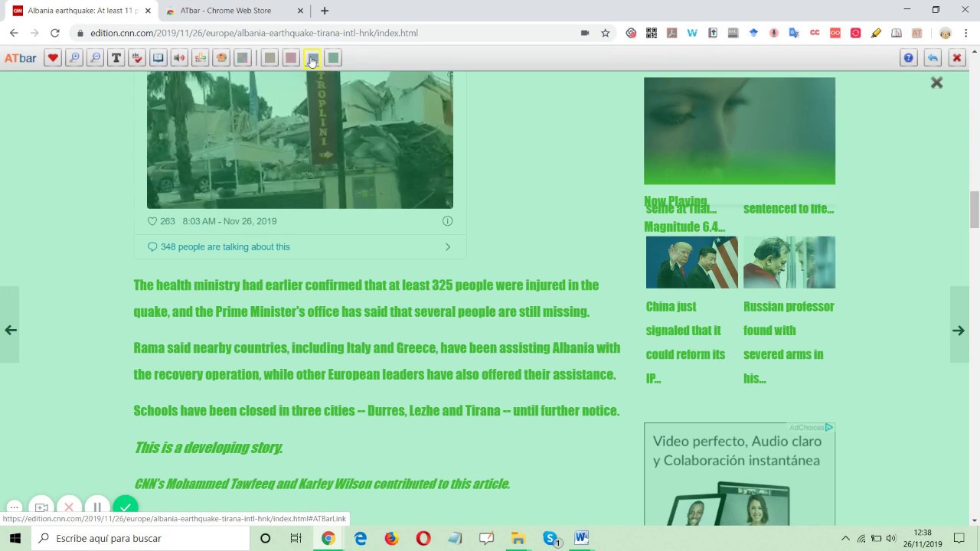Close the video panel X
Image resolution: width=980 pixels, height=551 pixels.
936,83
